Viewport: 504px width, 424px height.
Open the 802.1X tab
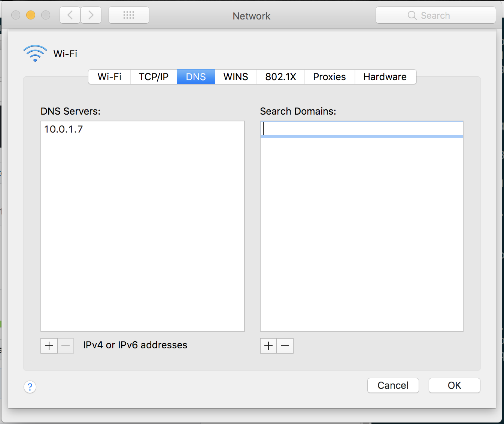point(281,77)
